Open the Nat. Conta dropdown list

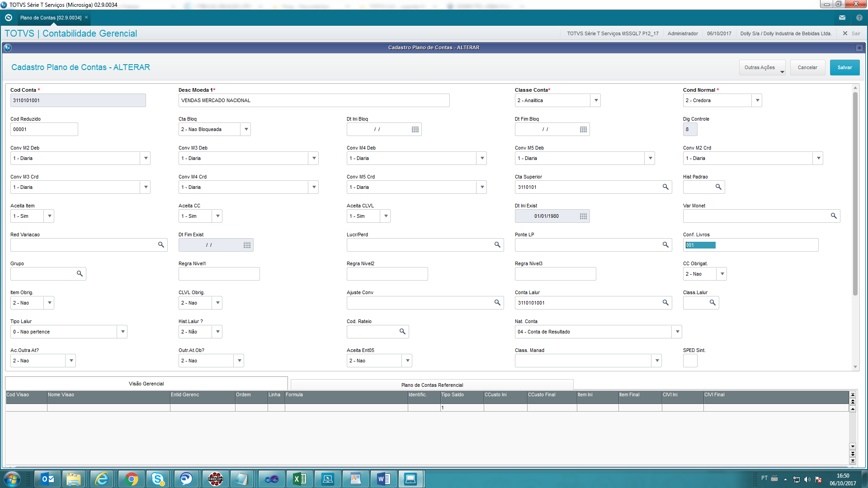pos(677,332)
